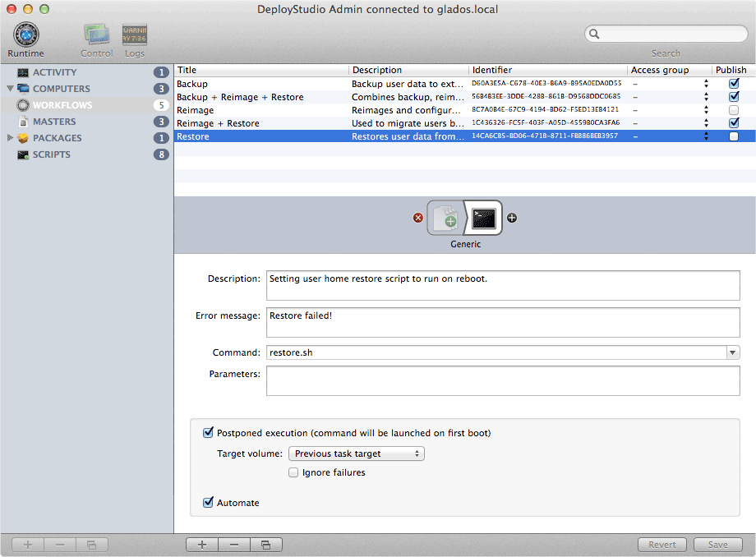Select the Generic terminal task icon
Viewport: 756px width, 557px height.
[484, 218]
